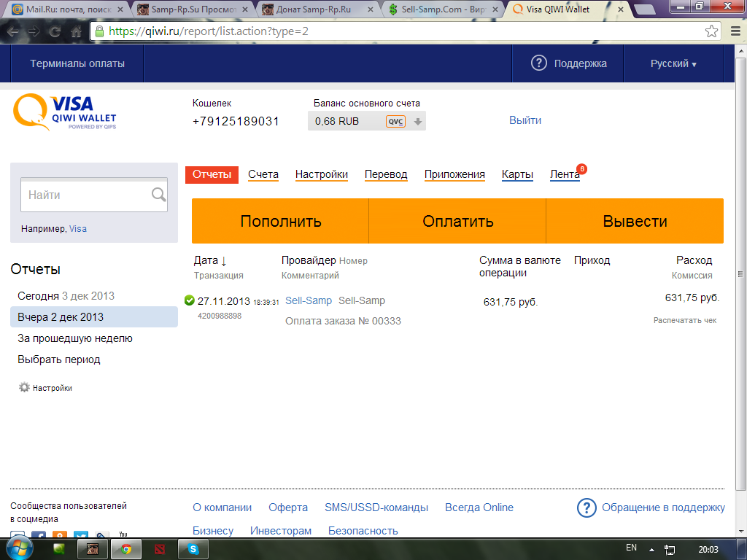Select Сегодня 3 дек 2013 report
Viewport: 747px width, 560px height.
(66, 296)
